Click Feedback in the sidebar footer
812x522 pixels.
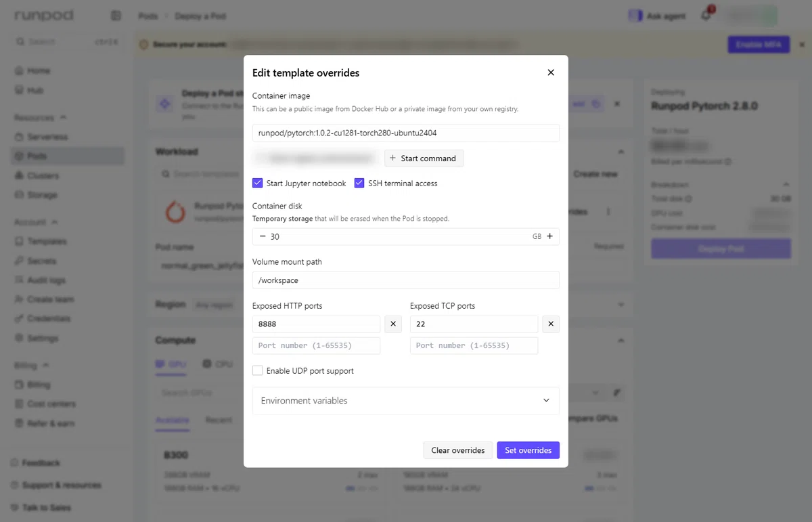coord(41,463)
